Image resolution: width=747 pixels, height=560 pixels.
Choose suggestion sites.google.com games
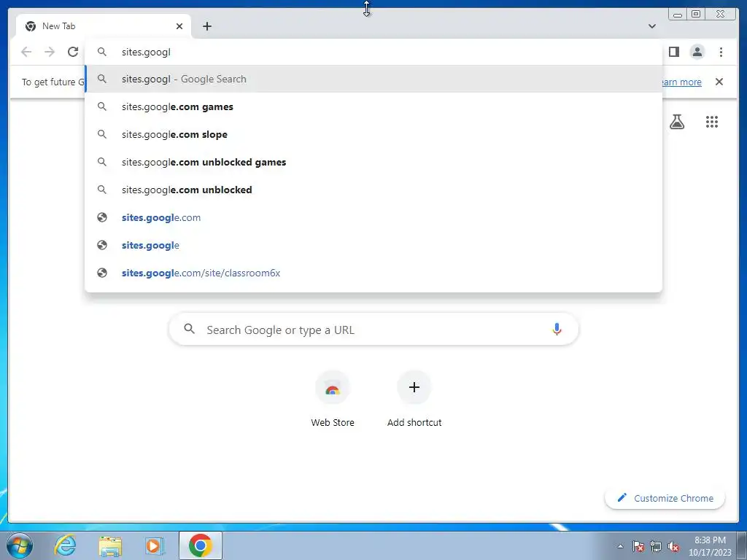point(373,106)
